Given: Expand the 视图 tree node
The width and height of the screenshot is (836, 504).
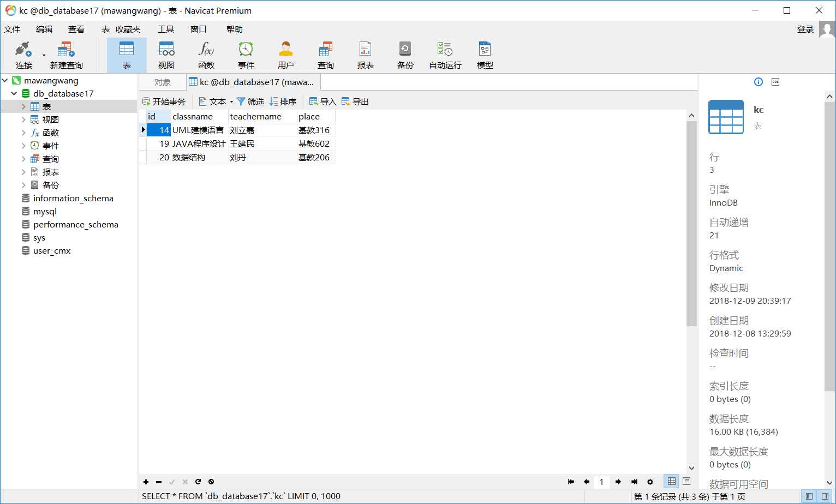Looking at the screenshot, I should coord(23,119).
